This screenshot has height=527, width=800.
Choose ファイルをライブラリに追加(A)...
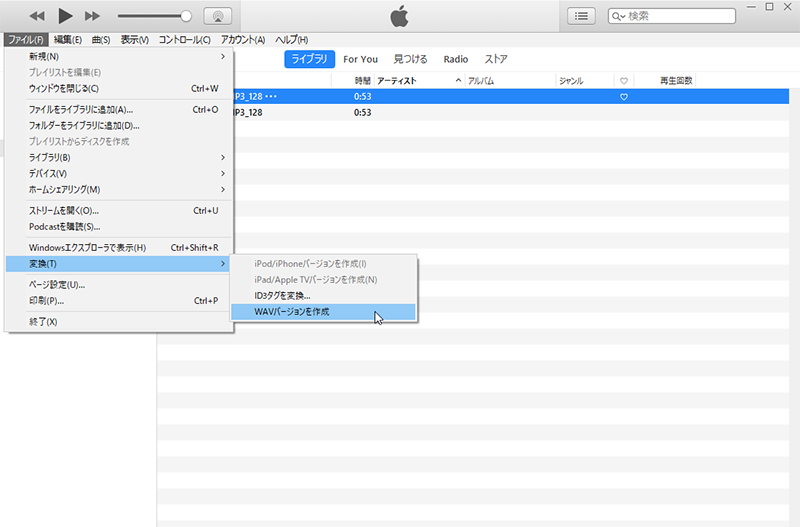pos(119,110)
